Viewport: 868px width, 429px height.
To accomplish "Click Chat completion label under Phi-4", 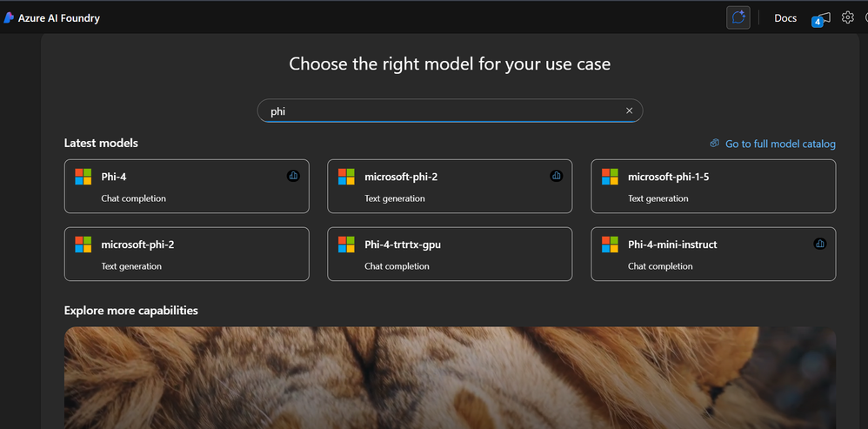I will coord(133,198).
